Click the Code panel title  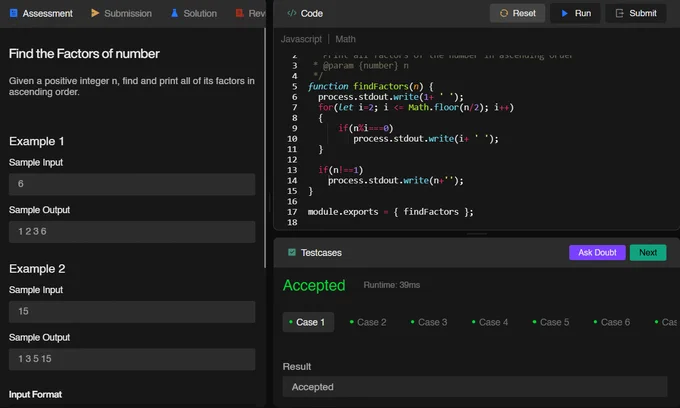312,13
